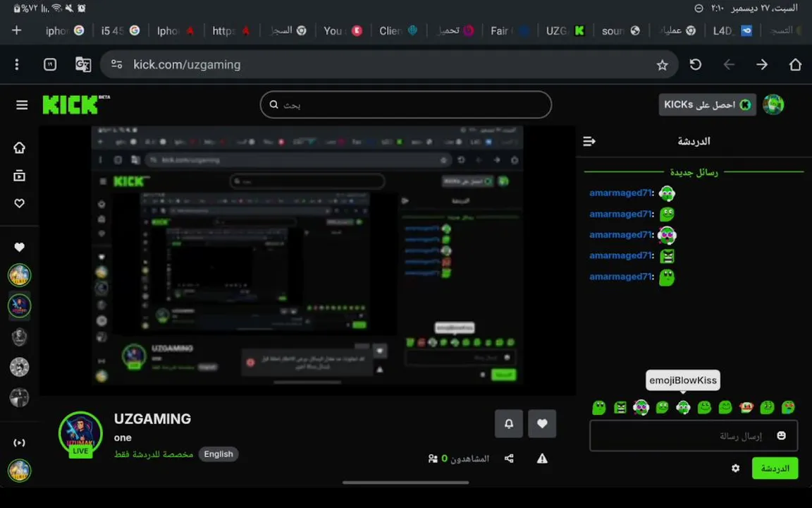
Task: Switch to the 'تحميل' tab
Action: [x=454, y=30]
